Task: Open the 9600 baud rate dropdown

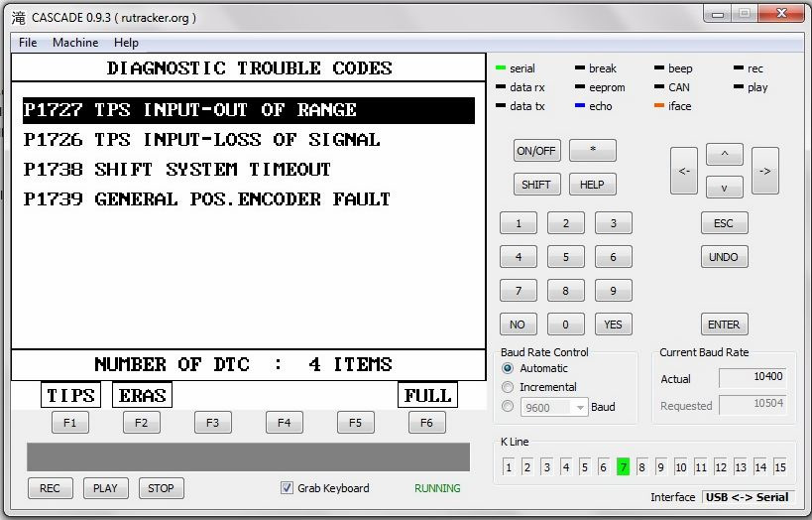Action: coord(580,408)
